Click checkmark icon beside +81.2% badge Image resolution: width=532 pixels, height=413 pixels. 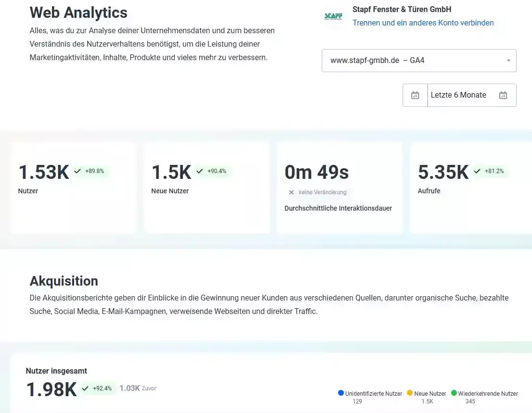[477, 171]
